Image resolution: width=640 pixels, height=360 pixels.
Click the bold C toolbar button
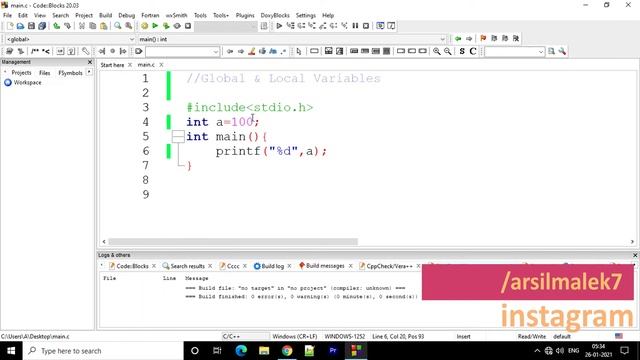click(473, 51)
